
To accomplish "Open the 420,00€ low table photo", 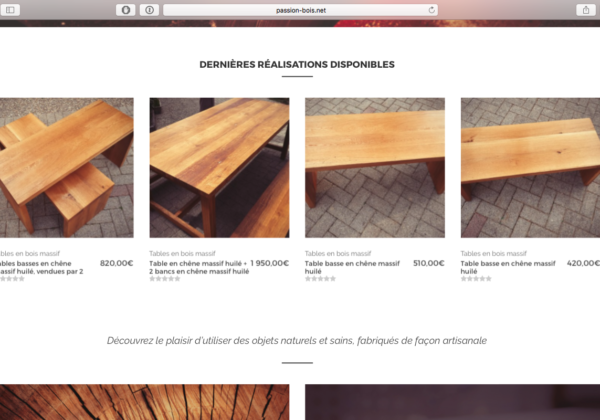I will point(530,168).
